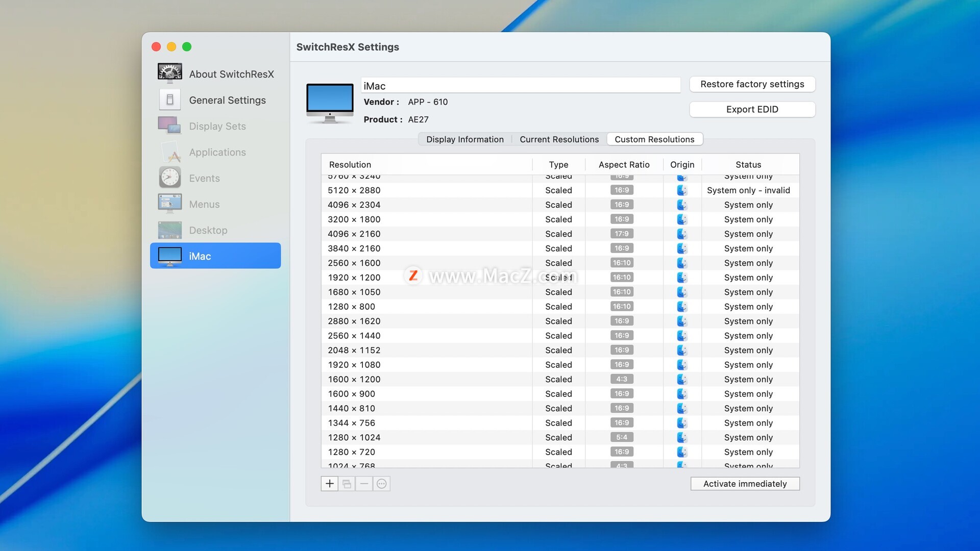Click Activate immediately button
This screenshot has width=980, height=551.
coord(745,484)
